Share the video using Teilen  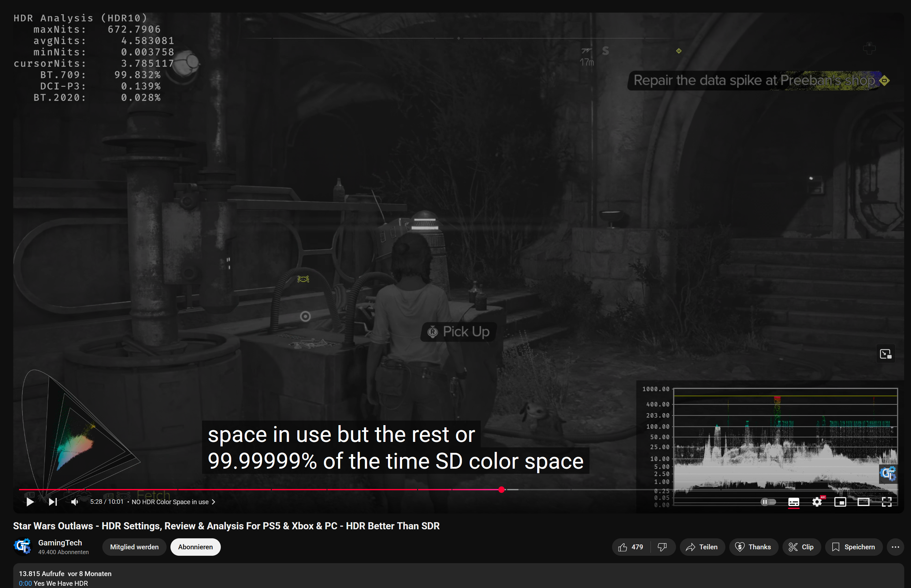(702, 547)
